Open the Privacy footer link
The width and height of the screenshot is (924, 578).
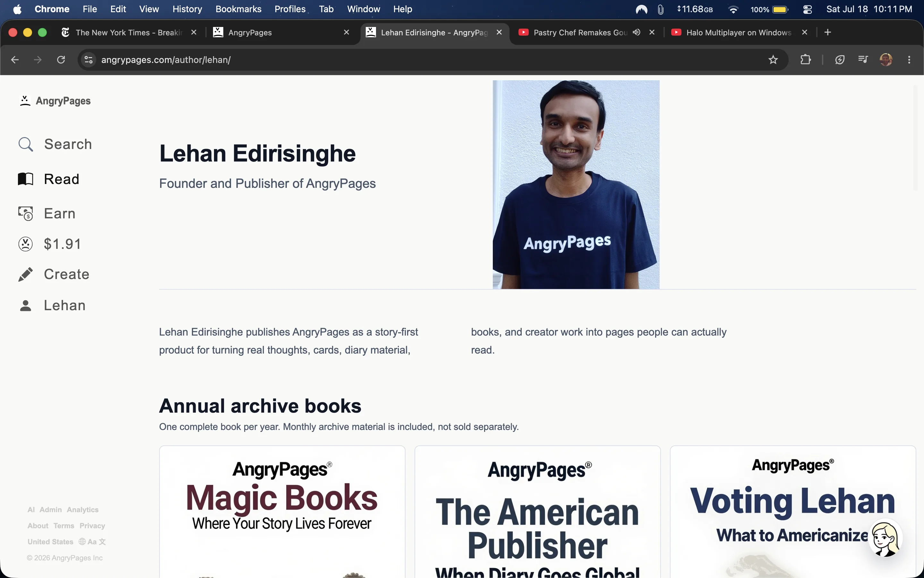point(92,526)
